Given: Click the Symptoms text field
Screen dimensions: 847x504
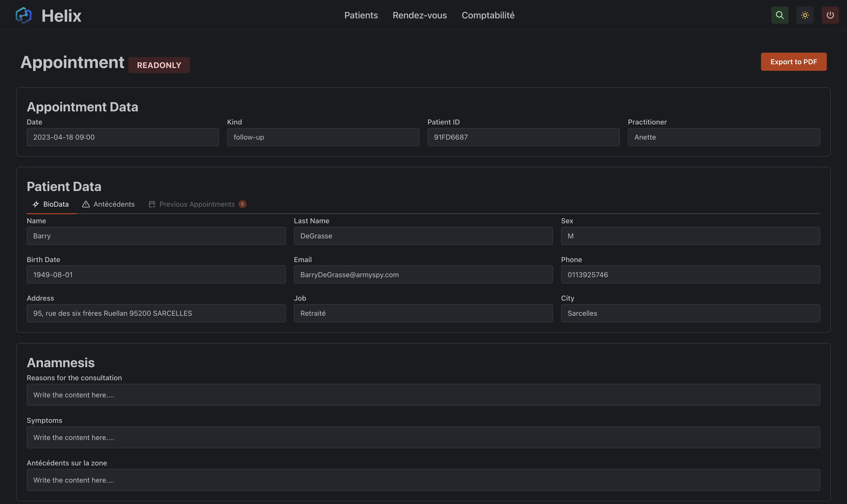Looking at the screenshot, I should point(423,437).
